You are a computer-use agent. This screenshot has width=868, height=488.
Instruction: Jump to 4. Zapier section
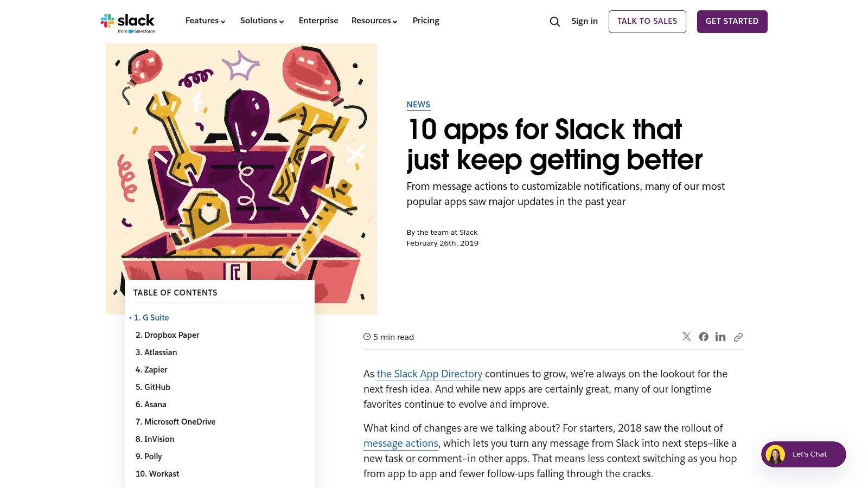click(151, 370)
